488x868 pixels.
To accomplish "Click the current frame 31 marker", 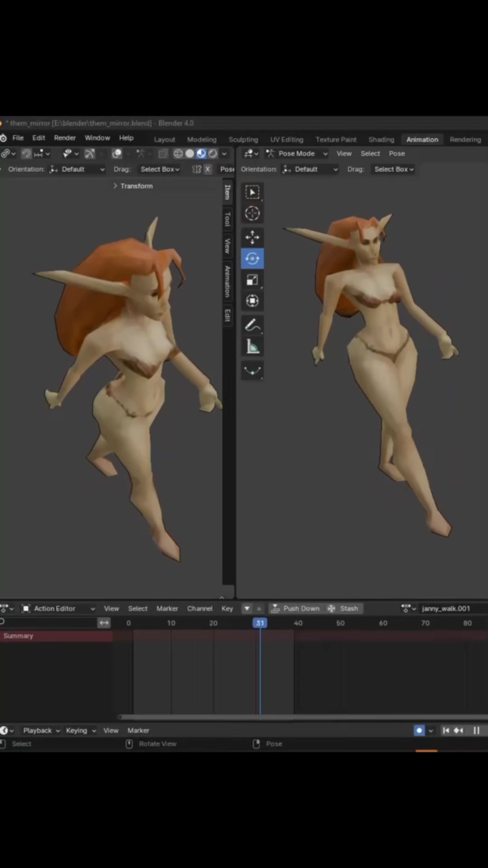I will (x=260, y=623).
